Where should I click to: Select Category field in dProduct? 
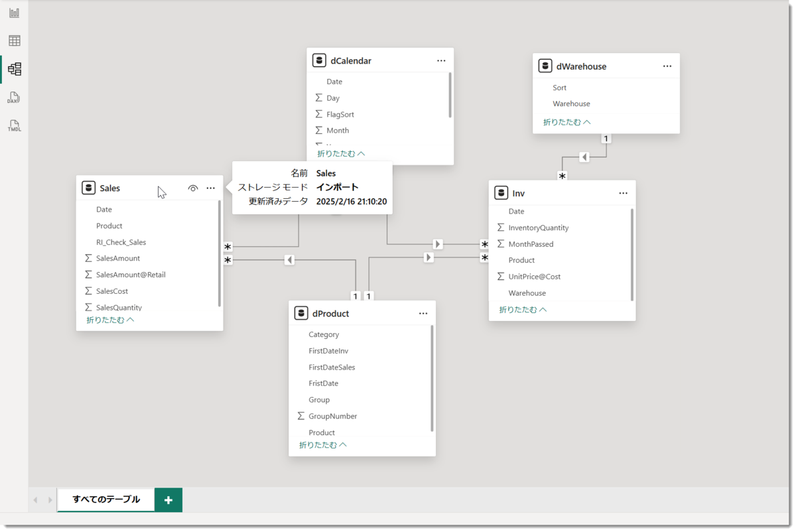point(324,334)
